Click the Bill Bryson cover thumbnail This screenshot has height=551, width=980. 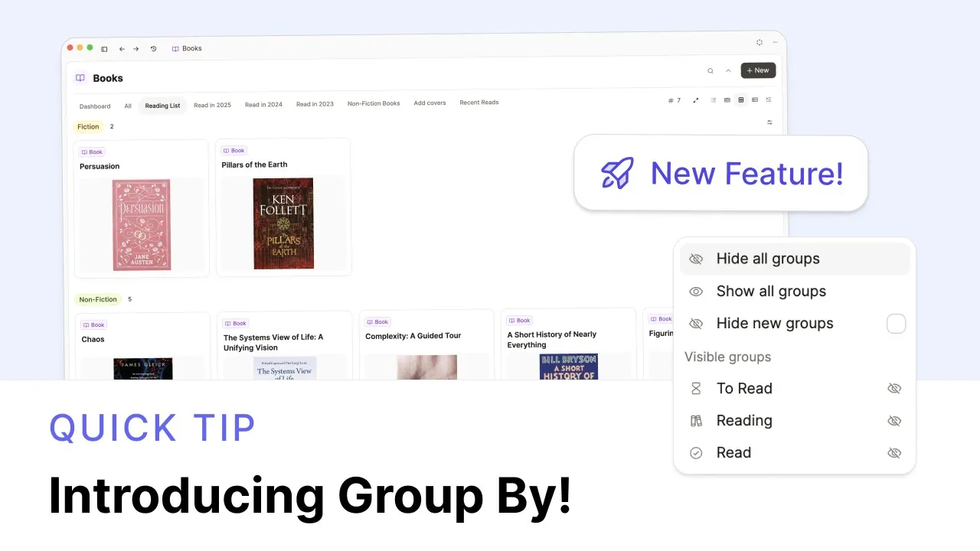(569, 367)
